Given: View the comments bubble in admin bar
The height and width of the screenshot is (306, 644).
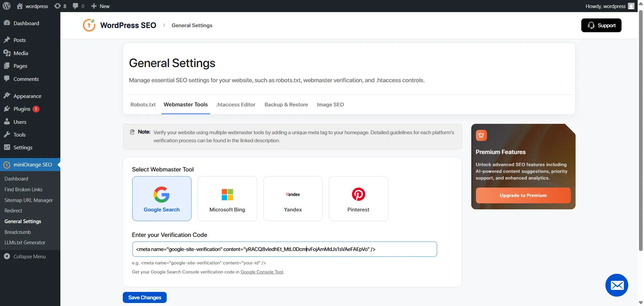Looking at the screenshot, I should click(78, 6).
